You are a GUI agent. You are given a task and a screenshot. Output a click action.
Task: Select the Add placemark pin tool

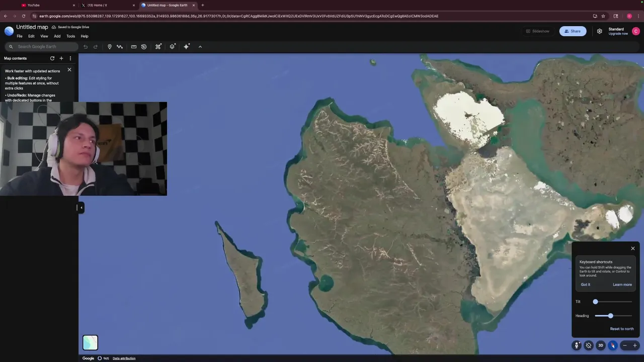tap(109, 47)
